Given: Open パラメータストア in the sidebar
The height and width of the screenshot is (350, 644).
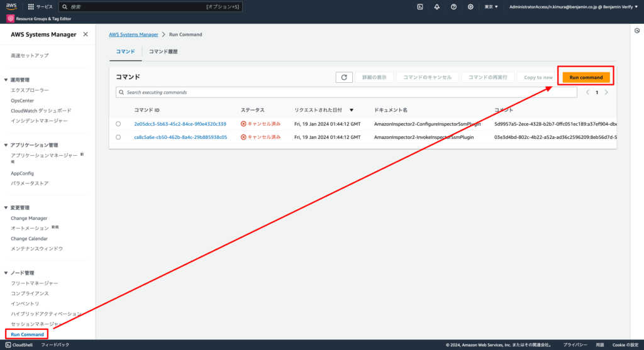Looking at the screenshot, I should point(30,183).
